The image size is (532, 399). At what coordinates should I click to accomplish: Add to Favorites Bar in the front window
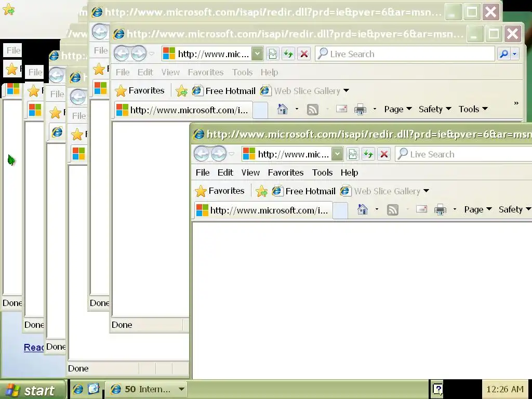click(x=262, y=191)
